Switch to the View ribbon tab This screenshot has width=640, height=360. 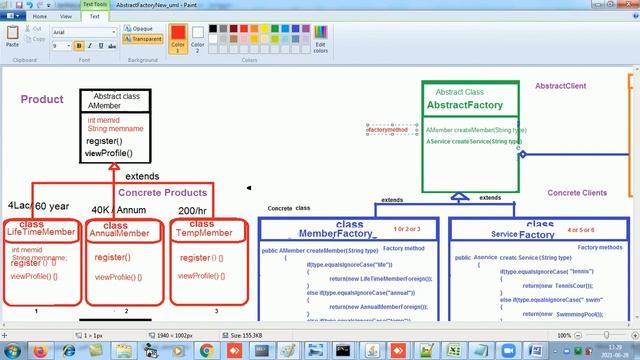tap(66, 16)
